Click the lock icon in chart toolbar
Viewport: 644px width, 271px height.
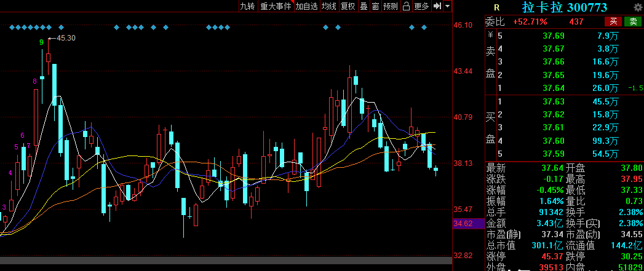pos(406,6)
